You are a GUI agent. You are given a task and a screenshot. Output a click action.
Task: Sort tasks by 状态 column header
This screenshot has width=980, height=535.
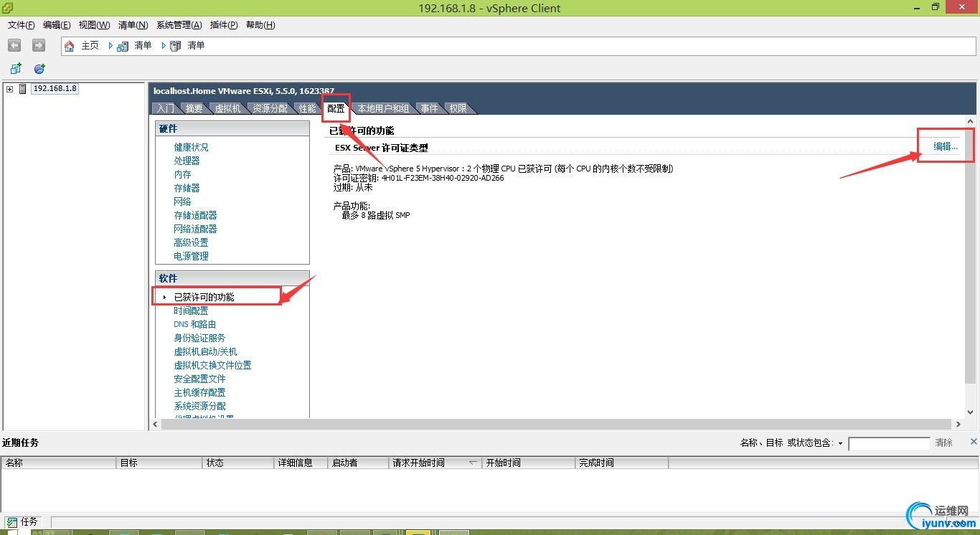click(x=238, y=463)
